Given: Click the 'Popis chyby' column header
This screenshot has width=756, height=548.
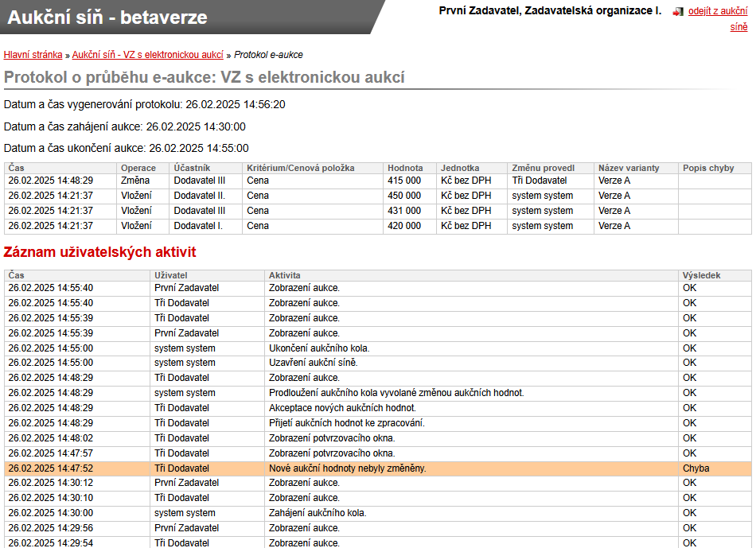Looking at the screenshot, I should (707, 168).
